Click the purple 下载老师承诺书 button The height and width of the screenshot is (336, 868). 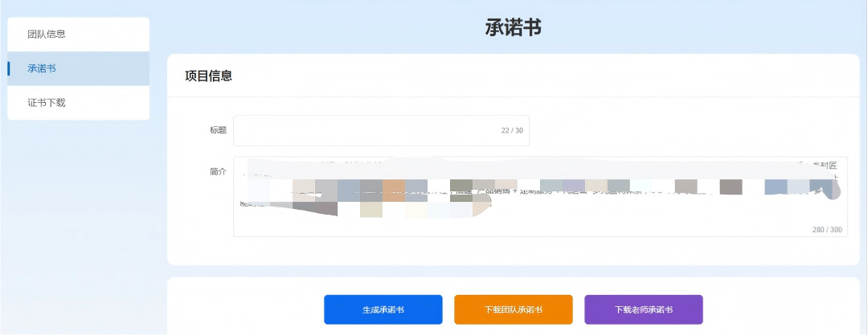[643, 309]
